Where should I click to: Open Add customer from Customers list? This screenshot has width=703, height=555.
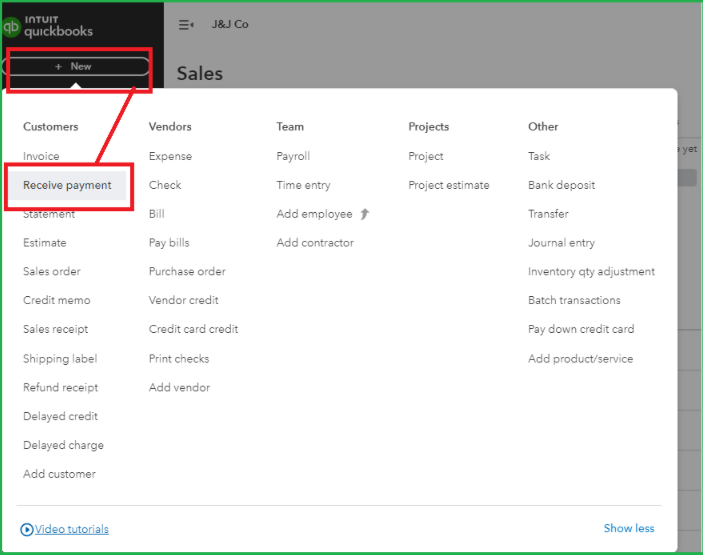point(59,474)
